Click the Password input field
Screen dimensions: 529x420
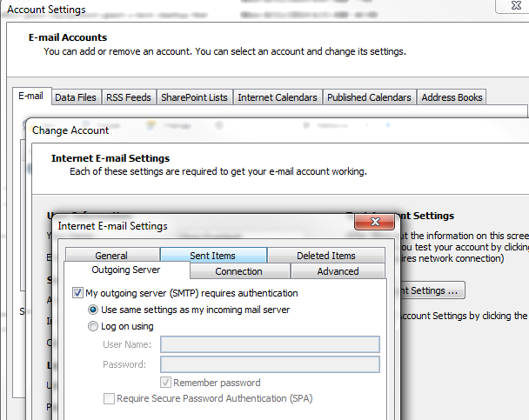pos(270,364)
